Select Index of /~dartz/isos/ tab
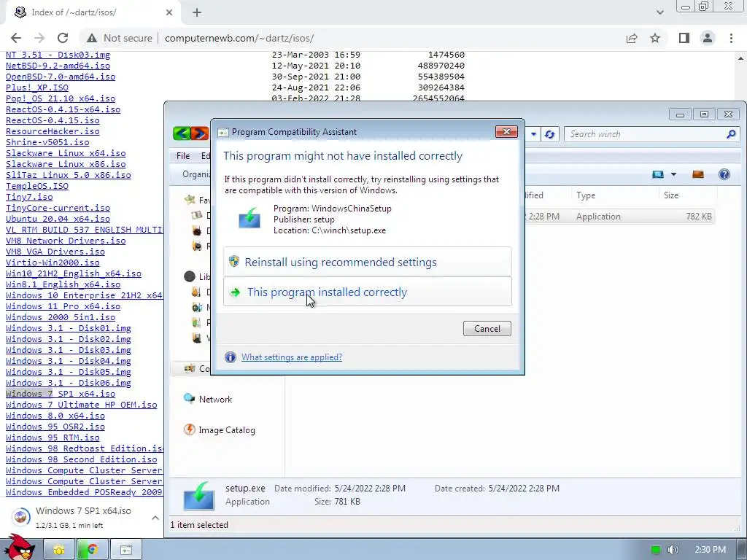 tap(94, 13)
